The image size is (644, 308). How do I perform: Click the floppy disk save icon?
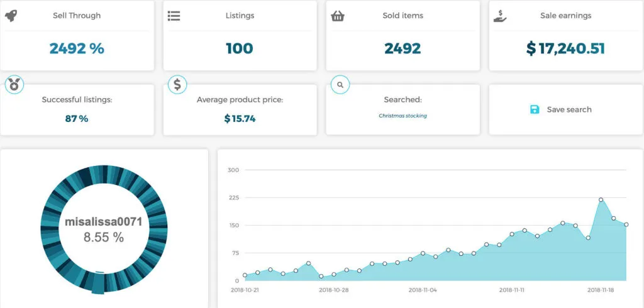535,109
